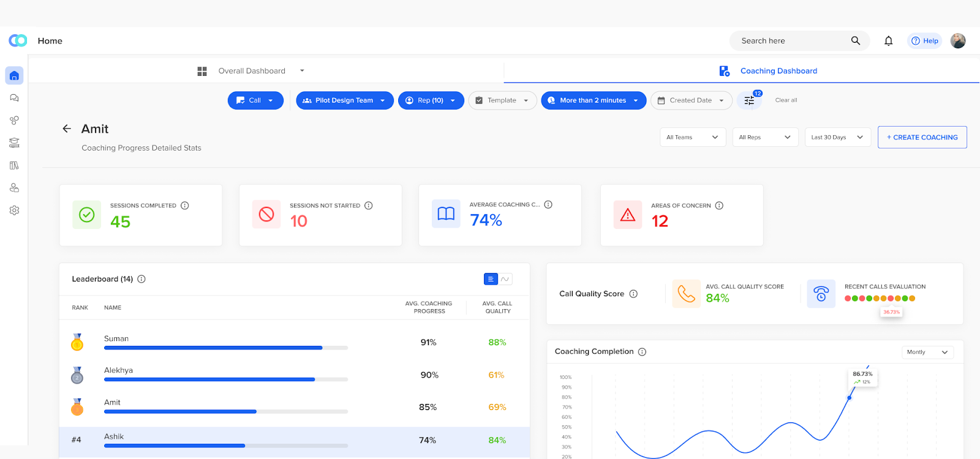Click the red warning Areas of Concern icon

click(628, 215)
